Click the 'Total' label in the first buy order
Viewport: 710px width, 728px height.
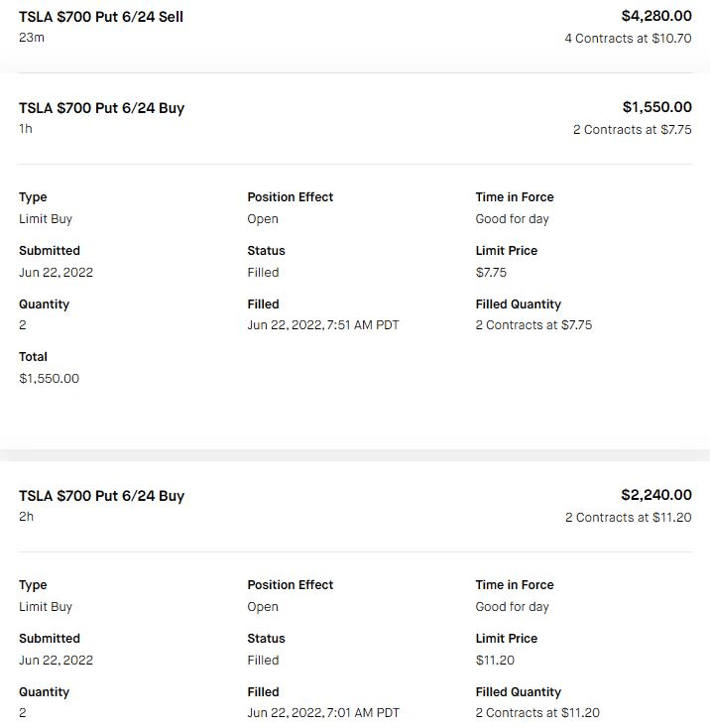pos(33,357)
